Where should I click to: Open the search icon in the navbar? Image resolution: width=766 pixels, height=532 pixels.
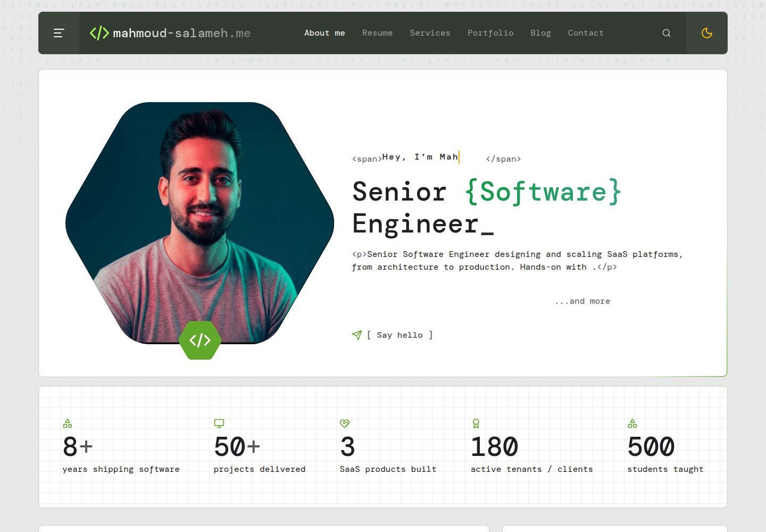666,33
